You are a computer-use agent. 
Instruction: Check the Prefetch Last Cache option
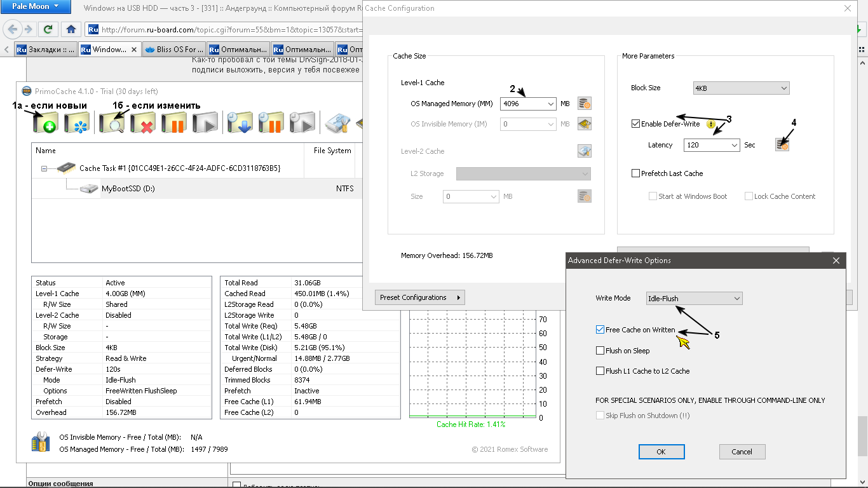point(635,173)
